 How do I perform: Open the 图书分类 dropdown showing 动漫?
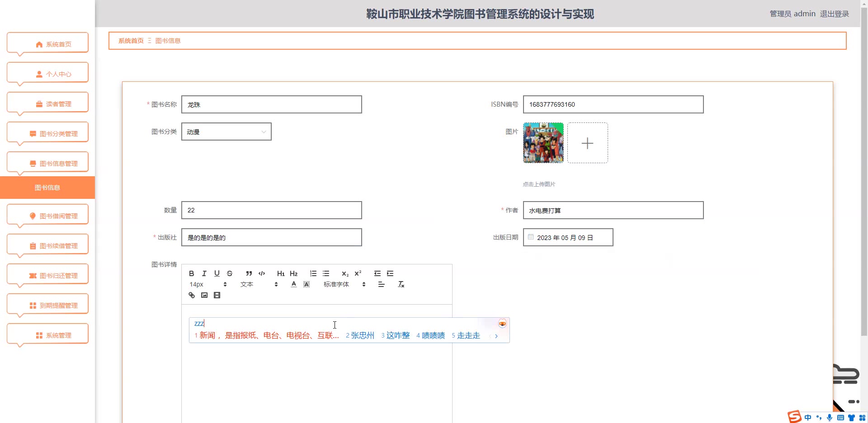pos(226,132)
